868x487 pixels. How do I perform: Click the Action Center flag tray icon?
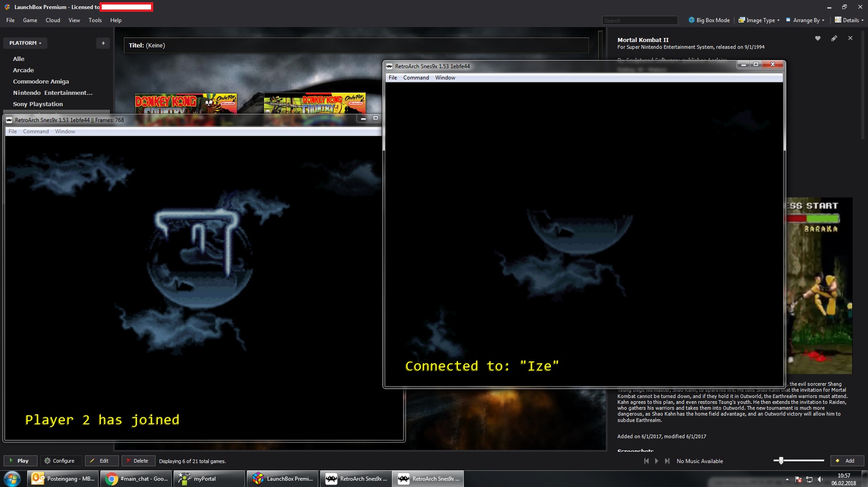point(798,479)
